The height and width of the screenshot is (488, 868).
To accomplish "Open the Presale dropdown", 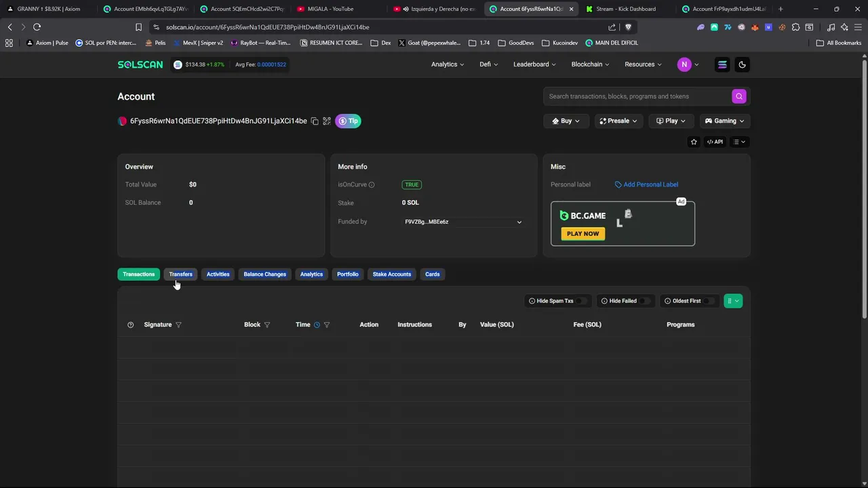I will [x=618, y=121].
